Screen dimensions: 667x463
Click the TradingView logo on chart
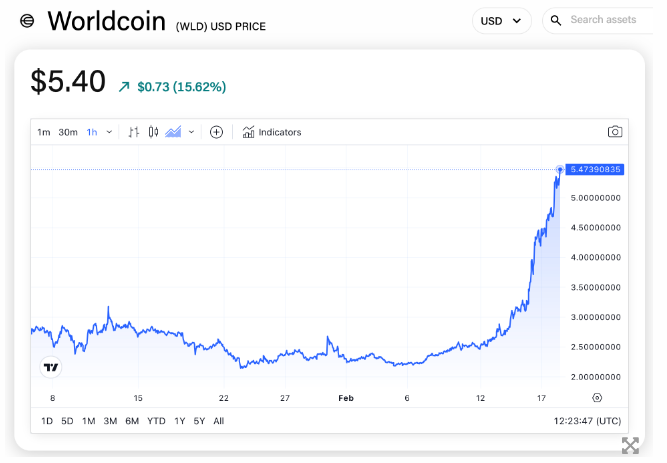click(51, 367)
